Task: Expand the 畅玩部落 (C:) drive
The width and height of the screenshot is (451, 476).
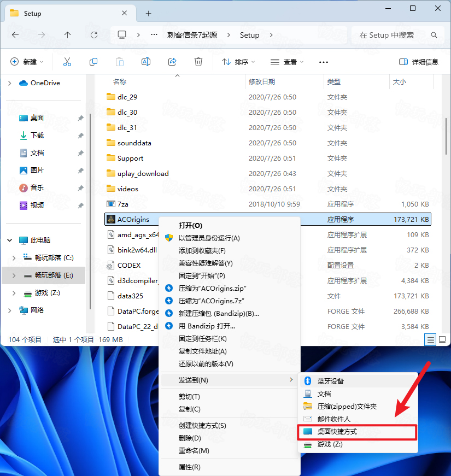Action: point(14,258)
